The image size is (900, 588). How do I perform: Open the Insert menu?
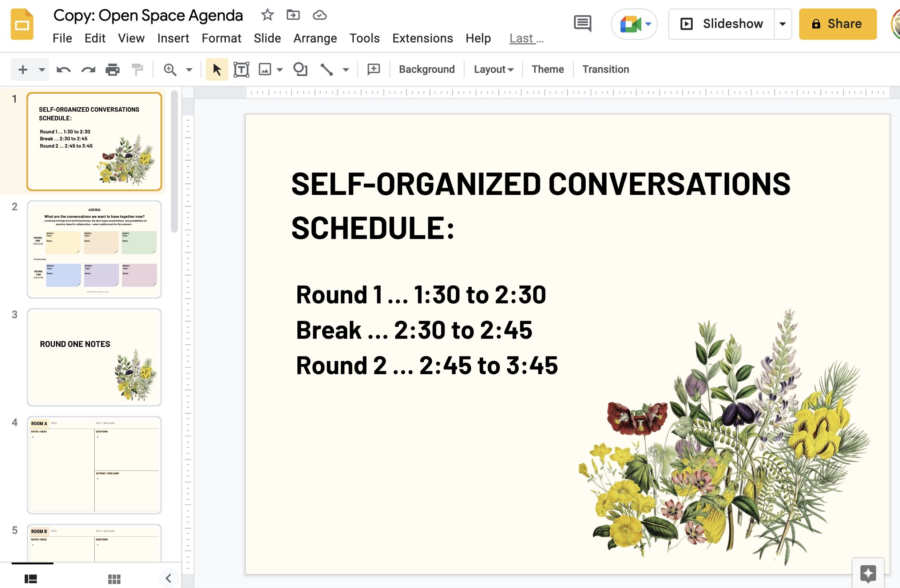(173, 38)
